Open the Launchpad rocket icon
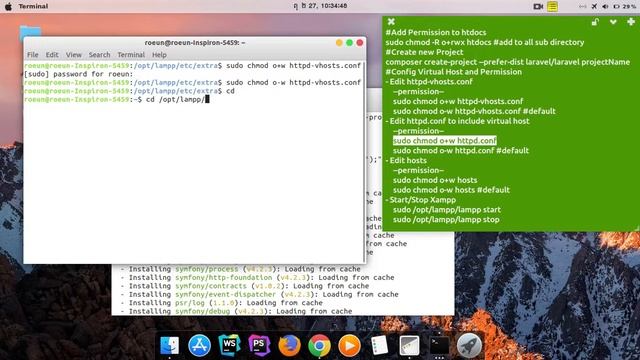The height and width of the screenshot is (360, 640). coord(469,345)
